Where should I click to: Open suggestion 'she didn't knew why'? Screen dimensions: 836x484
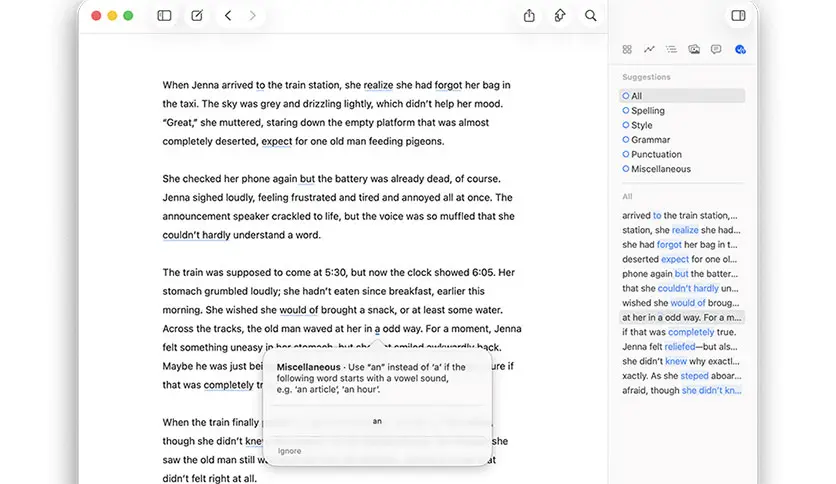(x=681, y=361)
